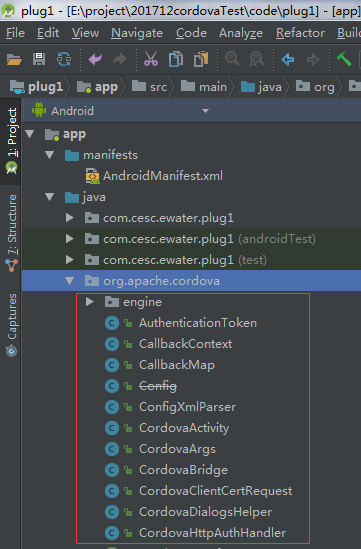This screenshot has height=549, width=361.
Task: Open the Navigate menu
Action: point(137,33)
